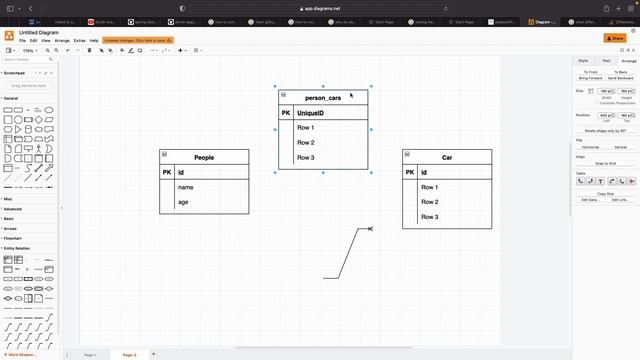This screenshot has height=360, width=640.
Task: Collapse the General shapes section
Action: point(10,98)
